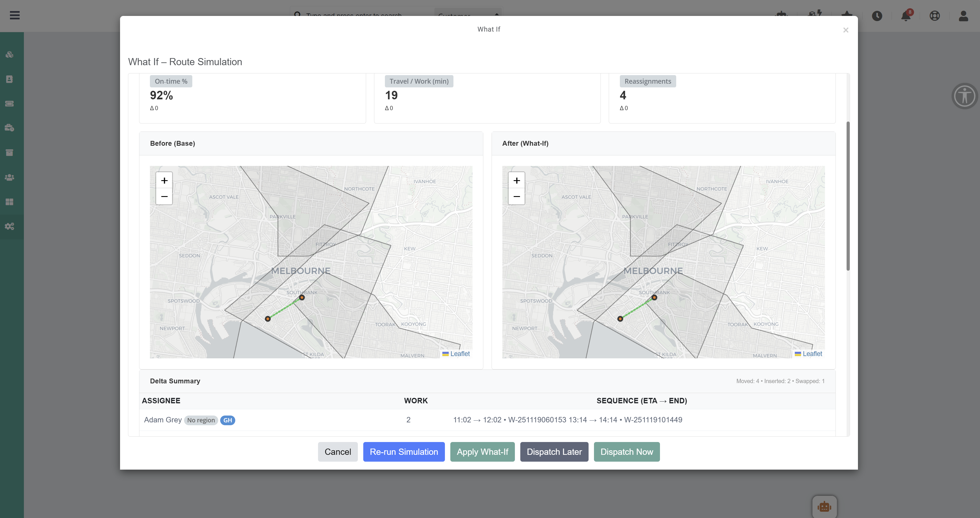Open the settings gears sidebar item

9,227
